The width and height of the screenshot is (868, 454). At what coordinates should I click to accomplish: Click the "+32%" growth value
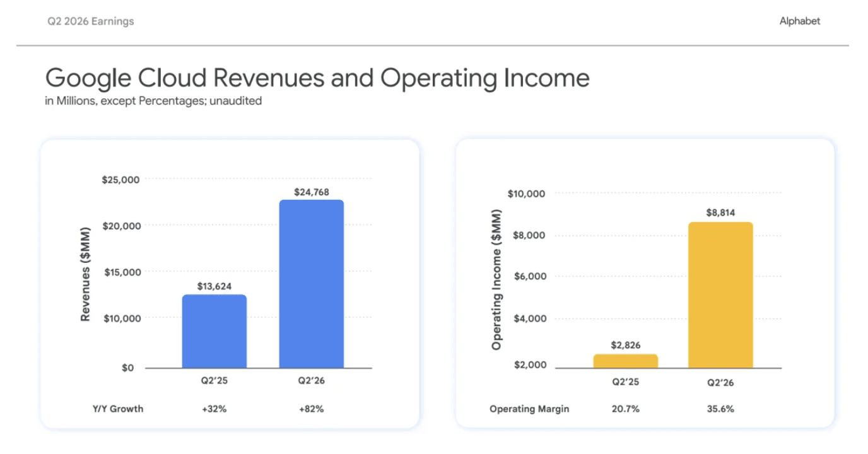click(214, 409)
